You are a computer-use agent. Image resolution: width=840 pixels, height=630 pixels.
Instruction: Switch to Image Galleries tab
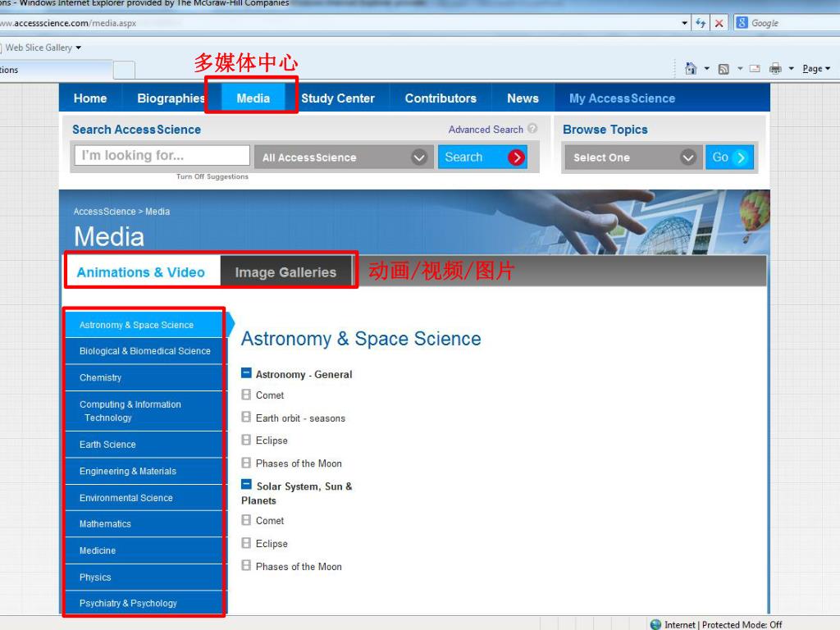tap(285, 272)
